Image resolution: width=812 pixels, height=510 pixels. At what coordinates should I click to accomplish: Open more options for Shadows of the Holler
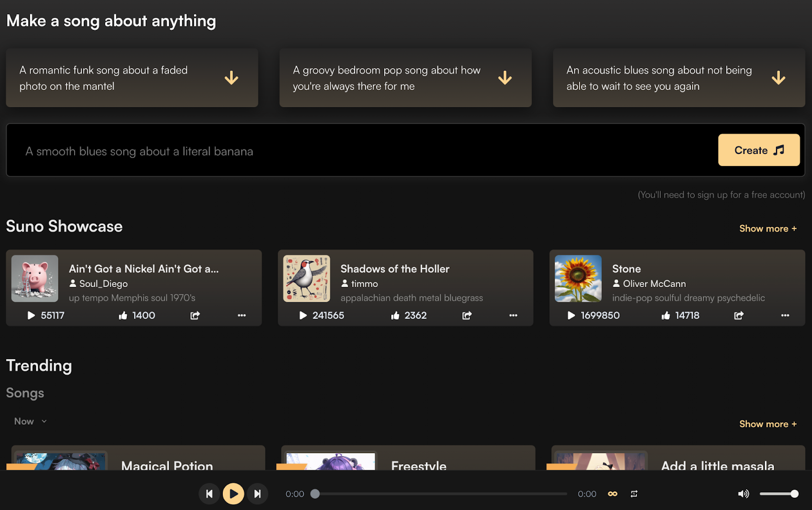[x=513, y=315]
